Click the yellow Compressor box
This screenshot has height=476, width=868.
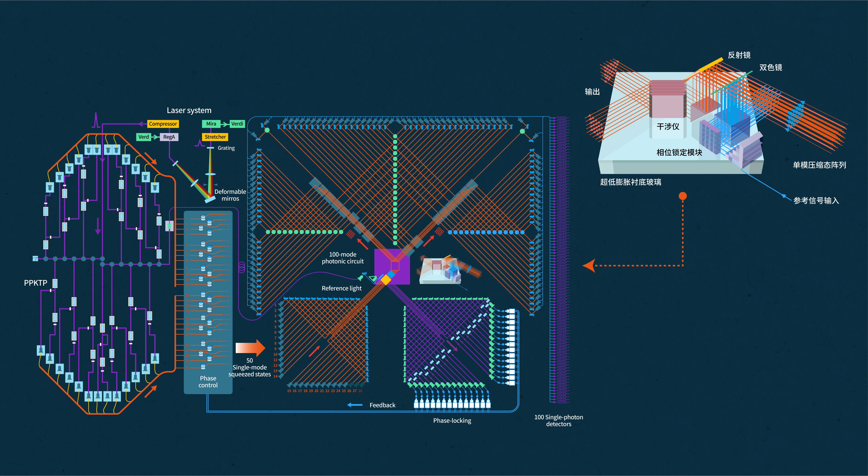[x=163, y=124]
